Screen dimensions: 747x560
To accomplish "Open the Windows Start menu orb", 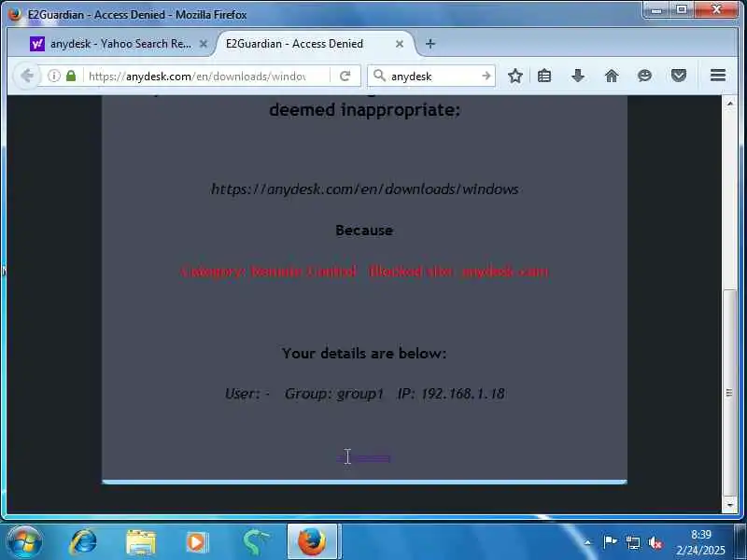I will pos(24,541).
